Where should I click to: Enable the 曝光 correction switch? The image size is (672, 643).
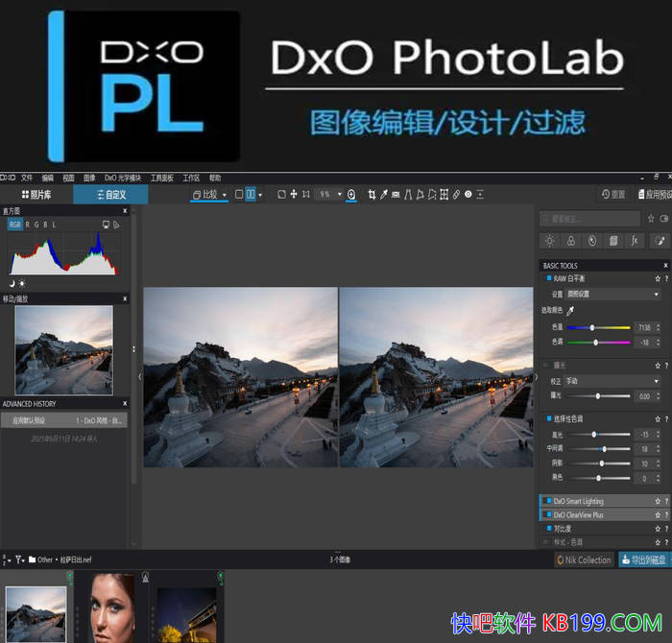tap(546, 365)
